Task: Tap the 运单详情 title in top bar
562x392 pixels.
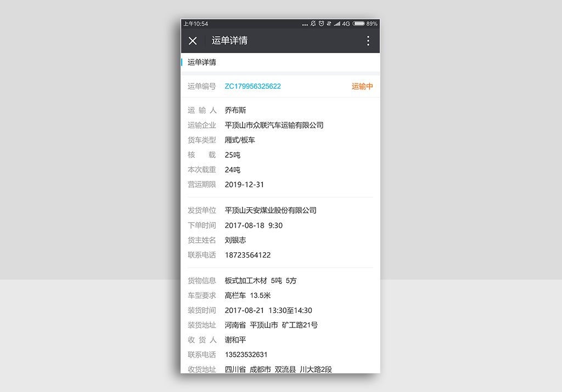Action: (229, 41)
